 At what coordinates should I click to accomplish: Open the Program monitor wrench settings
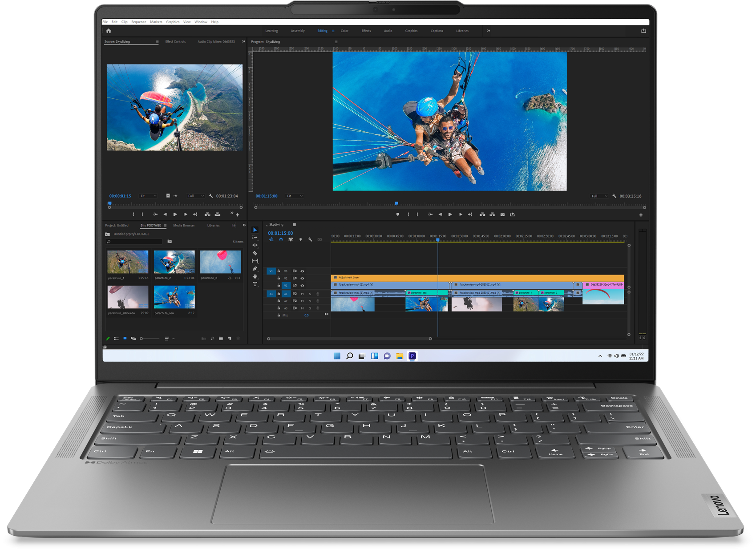(615, 196)
